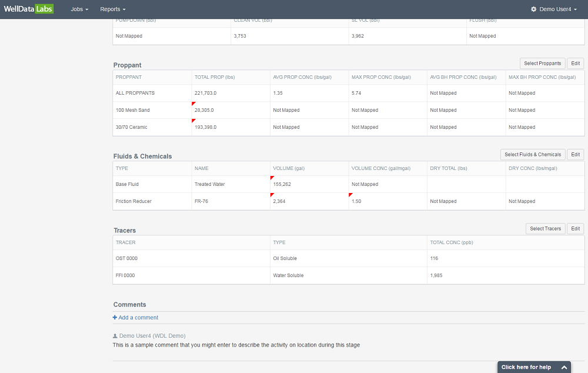Click the sample comment text
The width and height of the screenshot is (588, 373).
tap(236, 345)
